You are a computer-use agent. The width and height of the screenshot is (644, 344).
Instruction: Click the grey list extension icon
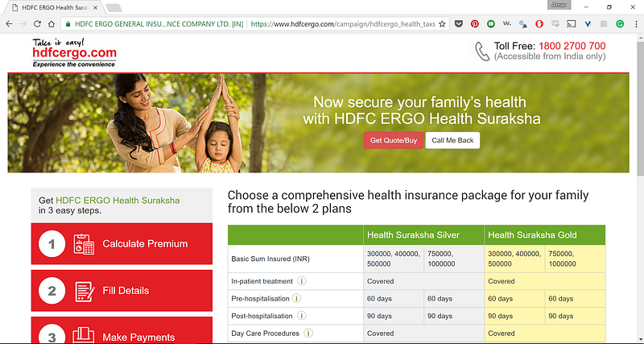tap(604, 24)
